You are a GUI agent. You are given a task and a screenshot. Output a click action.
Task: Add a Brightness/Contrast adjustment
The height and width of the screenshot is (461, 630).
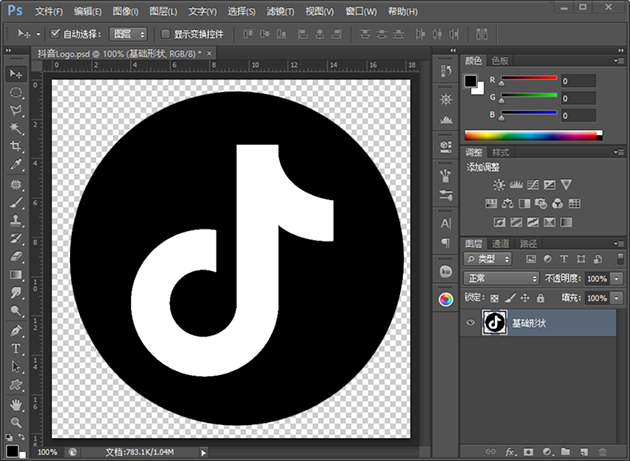point(499,185)
